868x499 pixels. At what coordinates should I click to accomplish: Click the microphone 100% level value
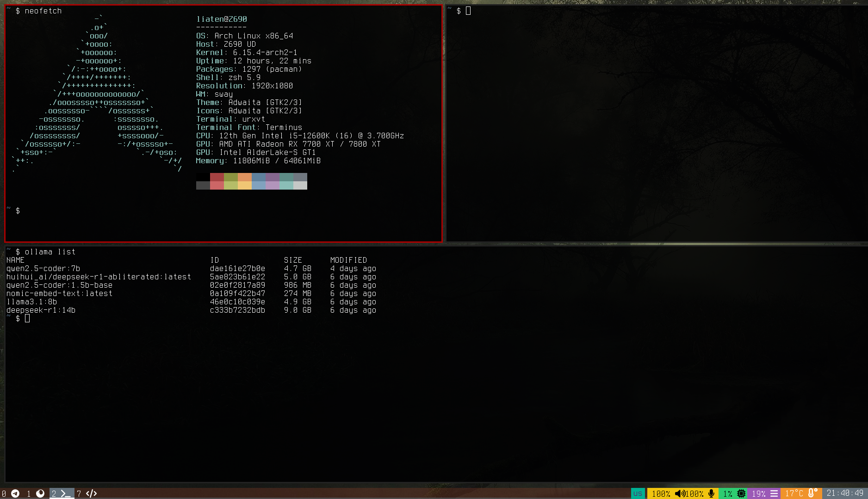pos(694,493)
